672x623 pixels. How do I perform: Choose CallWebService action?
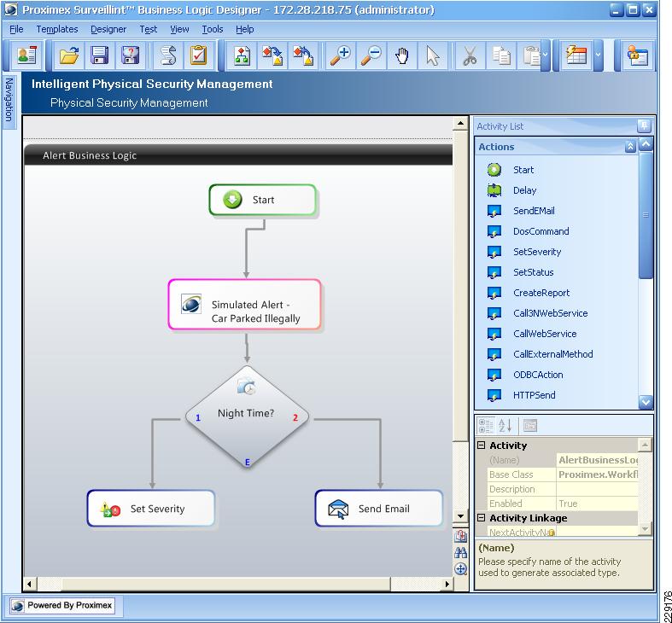545,334
